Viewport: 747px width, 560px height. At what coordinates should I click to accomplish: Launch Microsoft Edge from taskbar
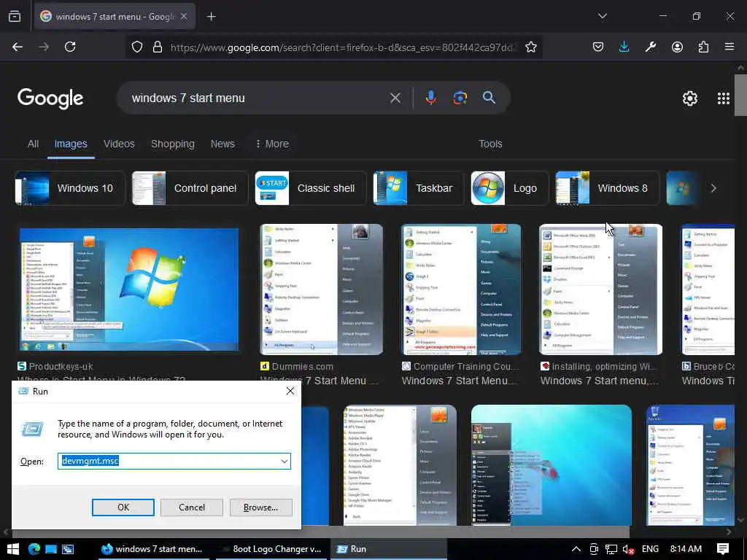[x=34, y=549]
